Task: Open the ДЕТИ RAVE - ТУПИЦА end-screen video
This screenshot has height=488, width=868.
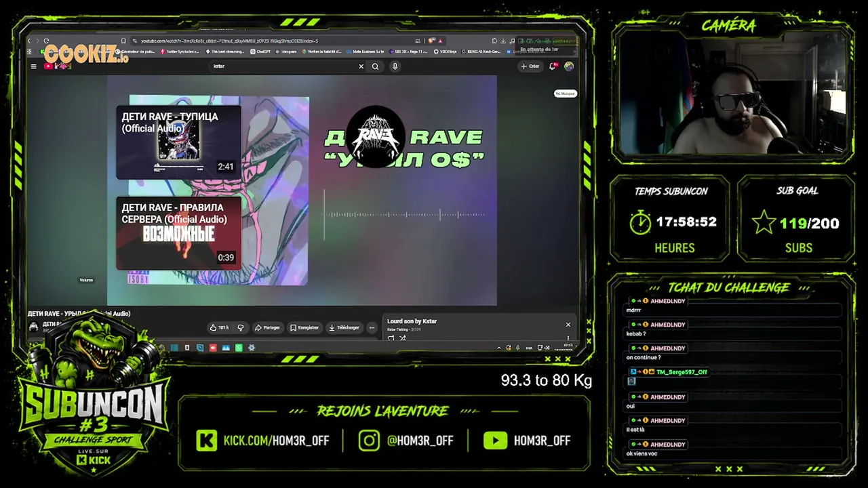Action: click(x=178, y=142)
